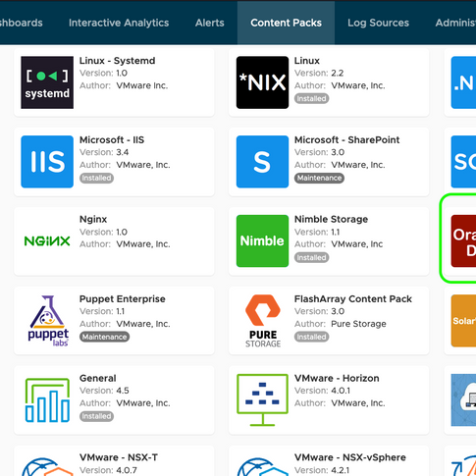Click NSX-T Version 4.0.7 text
Screen dimensions: 476x476
click(x=108, y=470)
